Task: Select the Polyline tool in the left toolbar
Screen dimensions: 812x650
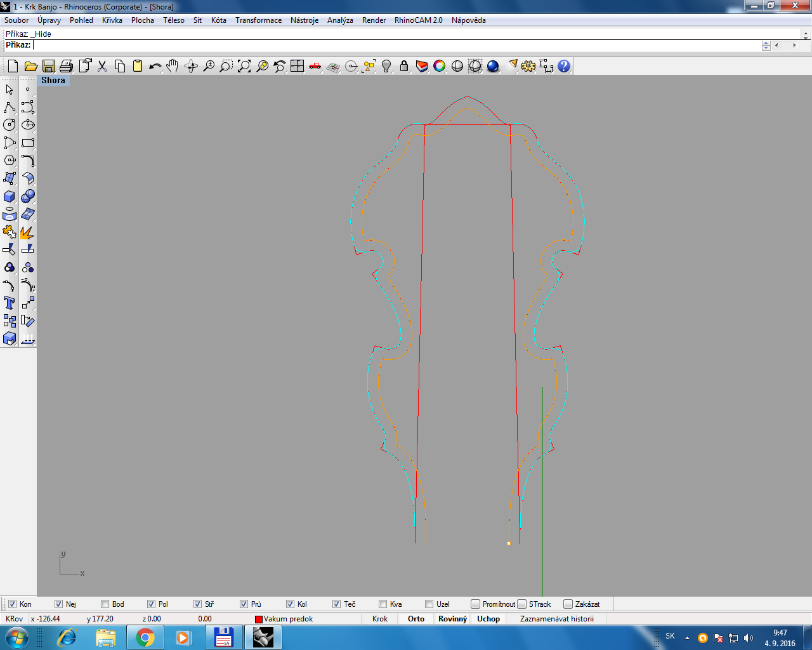Action: tap(10, 107)
